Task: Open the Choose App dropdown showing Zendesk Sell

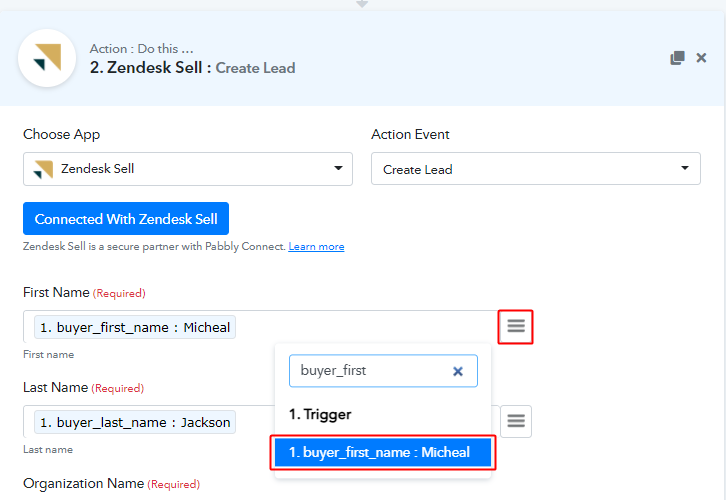Action: [188, 169]
